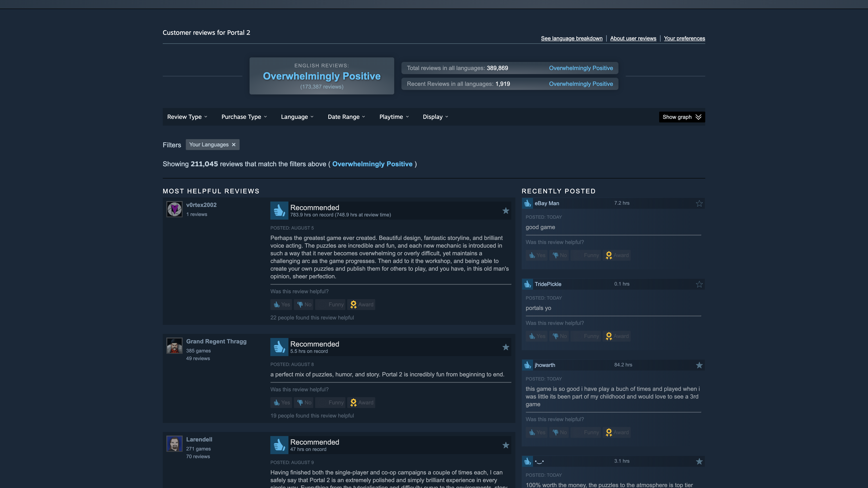The image size is (868, 488).
Task: Click '22 people found this review helpful' text
Action: pyautogui.click(x=312, y=318)
